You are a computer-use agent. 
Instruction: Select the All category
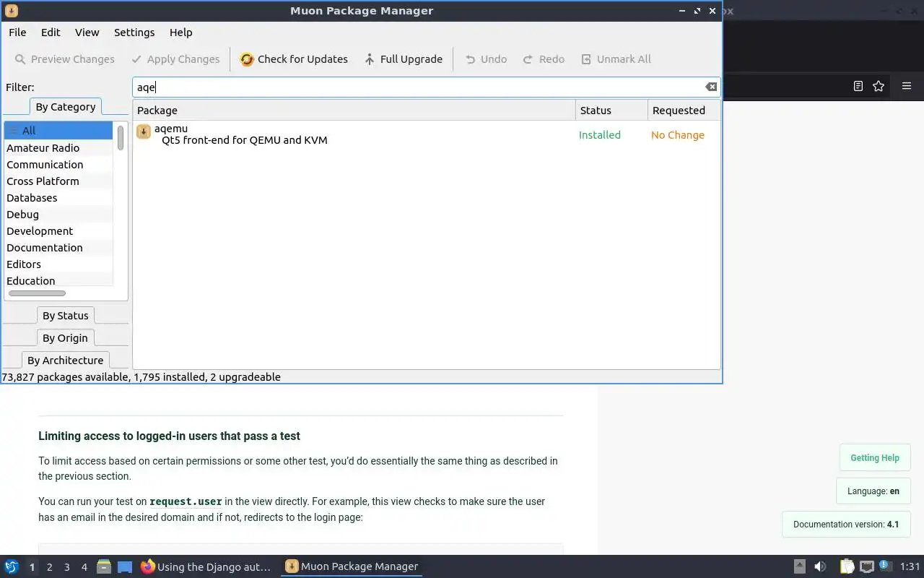point(58,131)
